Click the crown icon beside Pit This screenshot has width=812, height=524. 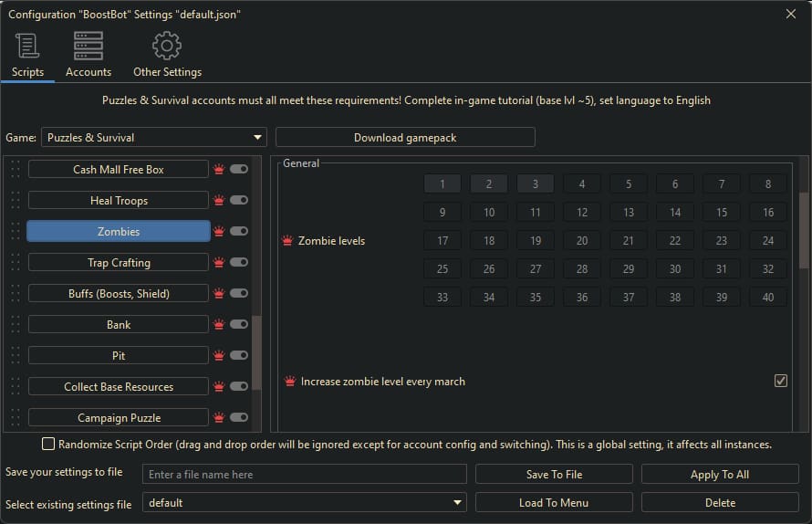click(219, 356)
